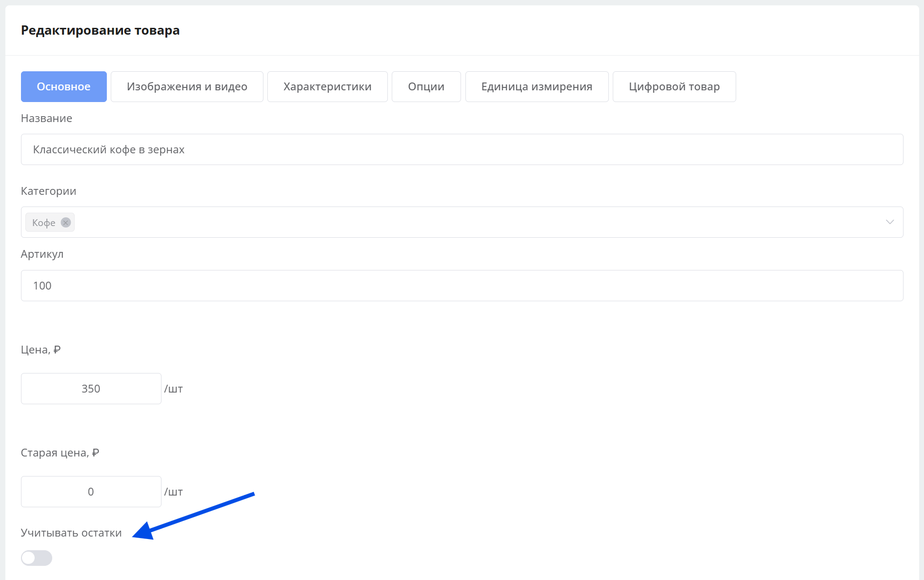Toggle the Учитывать остатки switch
This screenshot has width=924, height=580.
tap(37, 558)
